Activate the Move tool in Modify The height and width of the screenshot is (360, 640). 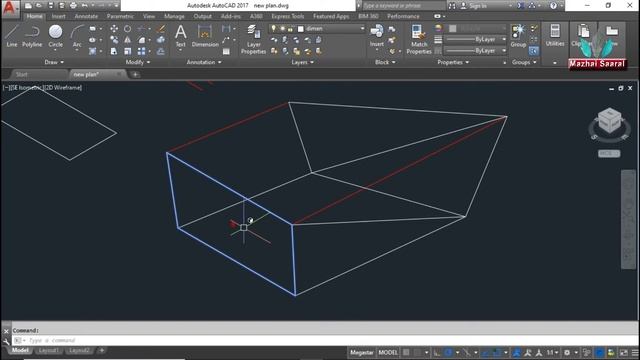click(114, 29)
